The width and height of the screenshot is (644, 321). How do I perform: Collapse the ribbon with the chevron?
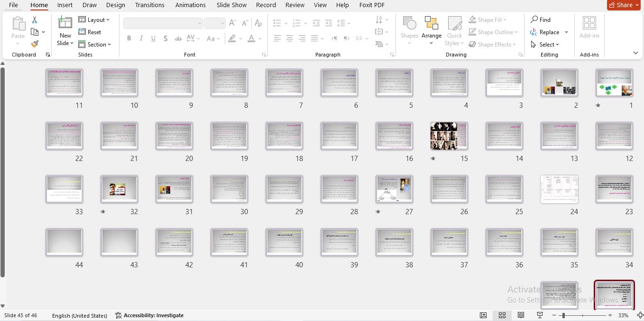(x=635, y=53)
